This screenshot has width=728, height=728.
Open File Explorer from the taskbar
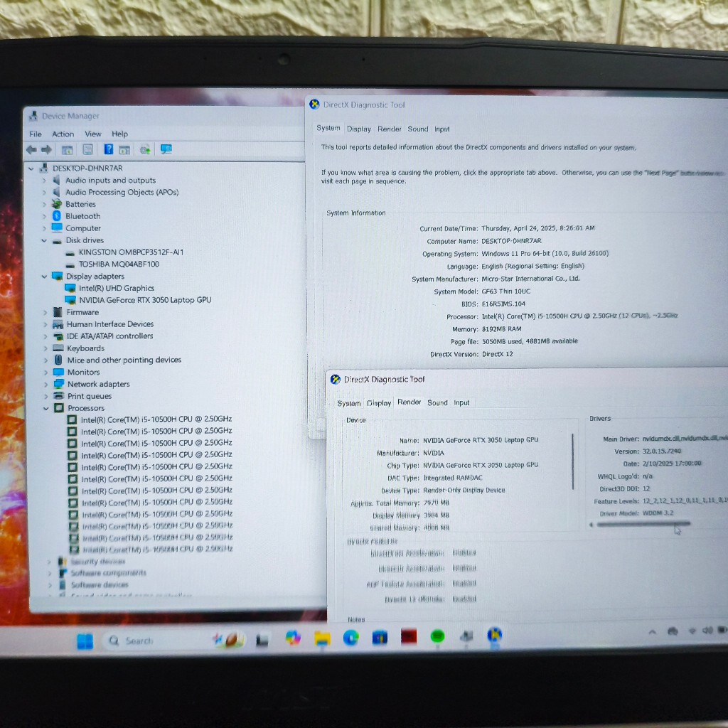pyautogui.click(x=322, y=638)
